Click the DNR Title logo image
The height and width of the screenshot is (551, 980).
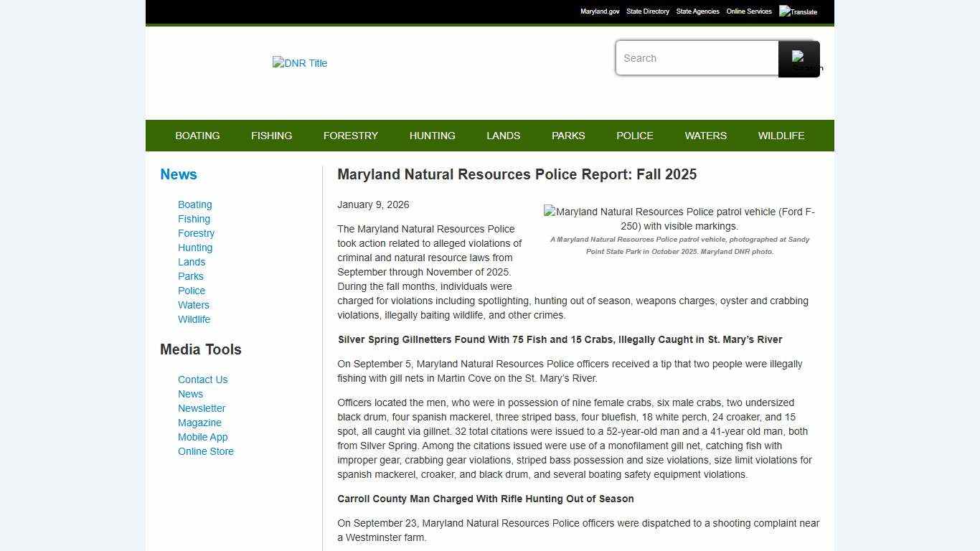[299, 63]
